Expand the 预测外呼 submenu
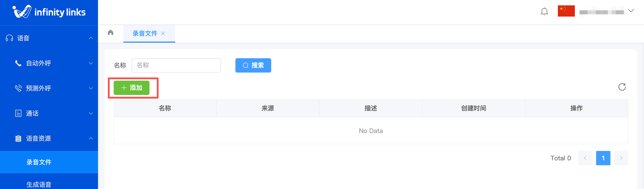 [91, 88]
